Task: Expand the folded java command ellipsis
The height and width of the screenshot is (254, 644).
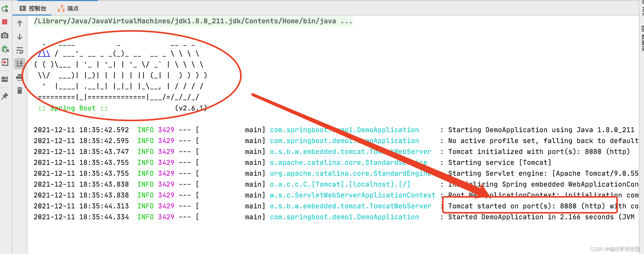Action: pos(346,21)
